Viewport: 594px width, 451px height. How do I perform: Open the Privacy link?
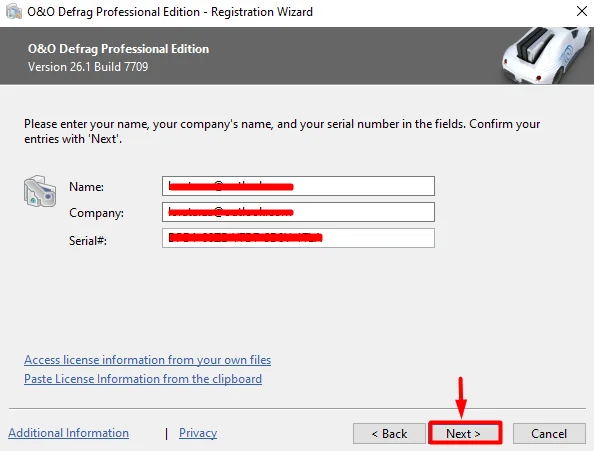[x=198, y=433]
